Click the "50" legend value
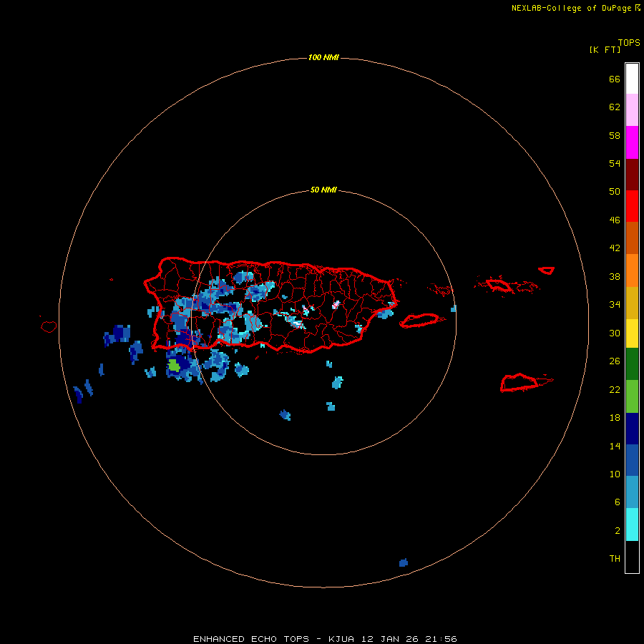Screen dimensions: 644x644 point(615,191)
